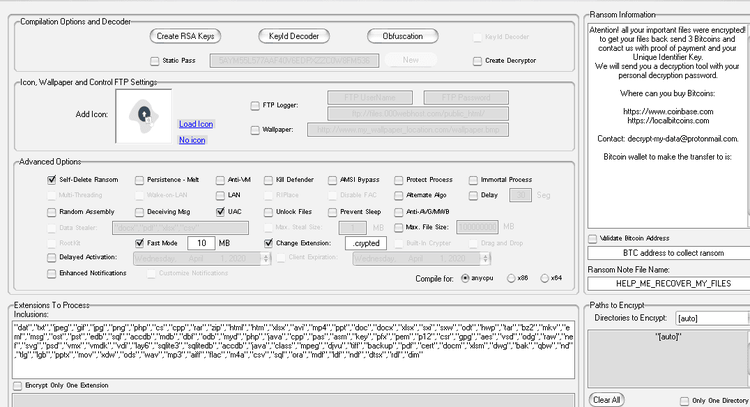
Task: Click the Clear All button
Action: tap(607, 399)
